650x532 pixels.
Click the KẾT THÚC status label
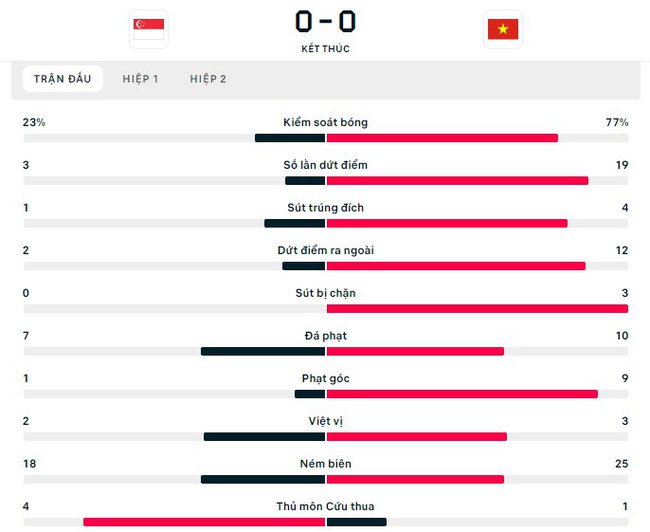[325, 49]
